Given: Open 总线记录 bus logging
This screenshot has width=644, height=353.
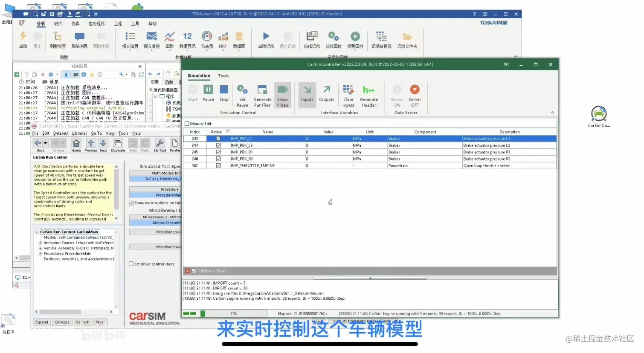Looking at the screenshot, I should pyautogui.click(x=312, y=40).
